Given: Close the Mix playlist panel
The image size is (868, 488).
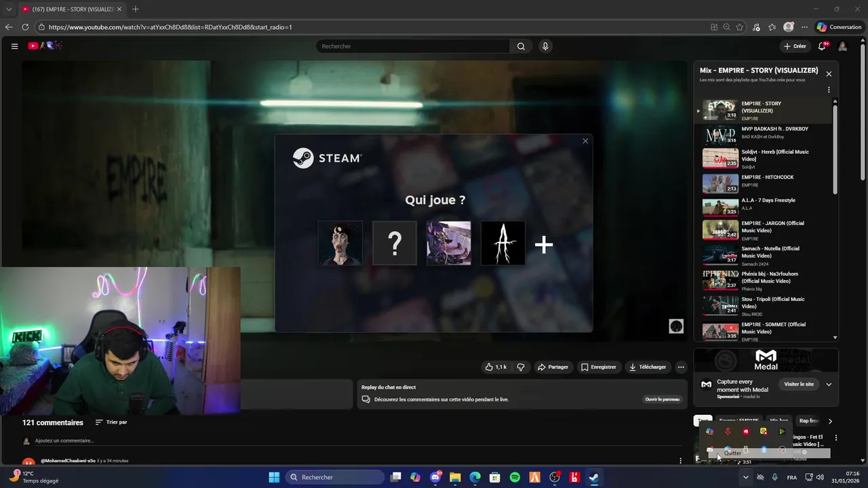Looking at the screenshot, I should (x=829, y=74).
